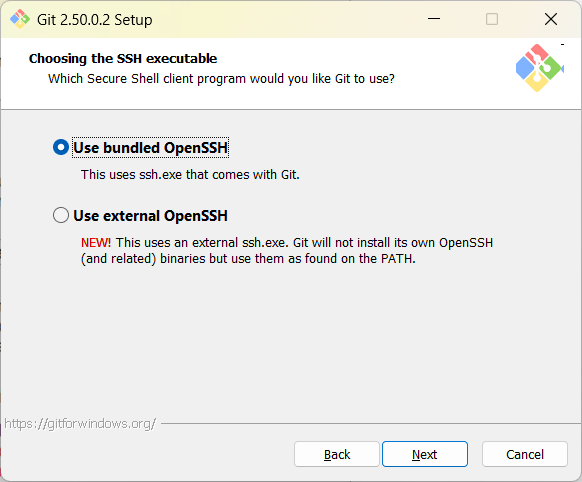582x482 pixels.
Task: Click the 'Choosing the SSH executable' heading
Action: coord(123,59)
